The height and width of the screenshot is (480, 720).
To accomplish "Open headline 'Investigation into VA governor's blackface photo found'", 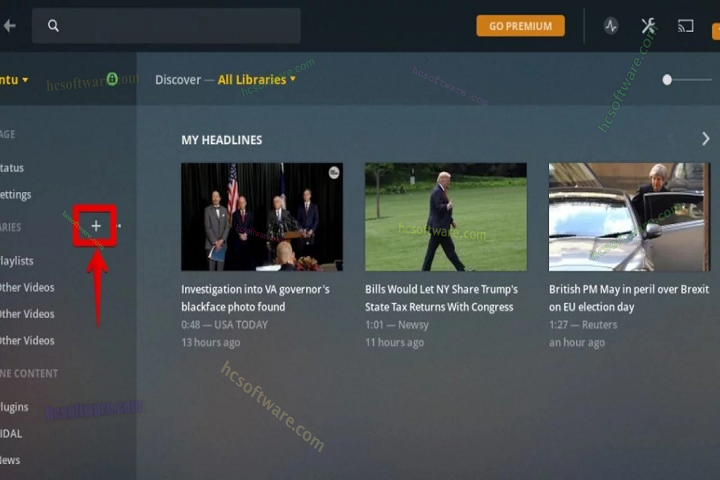I will 255,298.
